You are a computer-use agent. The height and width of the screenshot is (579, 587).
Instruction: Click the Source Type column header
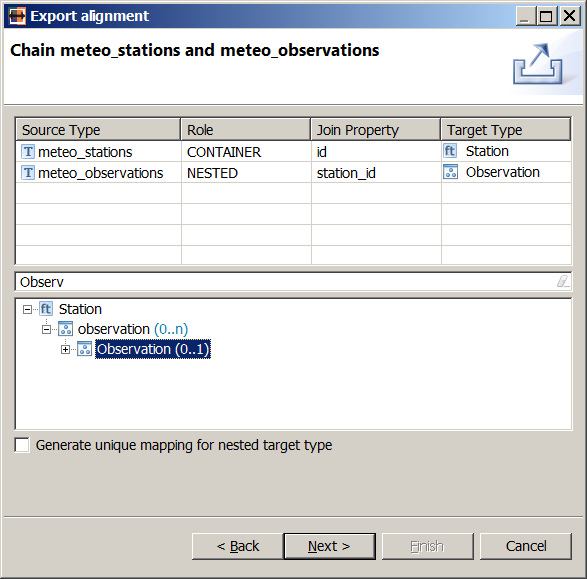[98, 129]
